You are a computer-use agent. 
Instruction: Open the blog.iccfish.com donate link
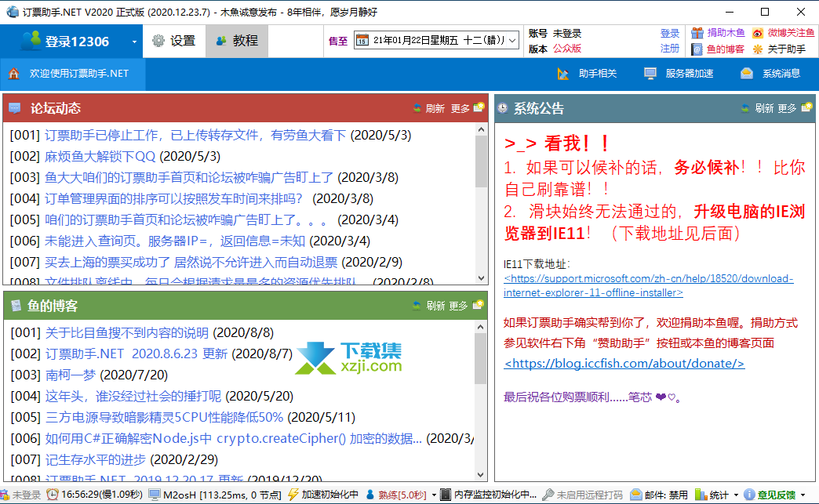[624, 363]
